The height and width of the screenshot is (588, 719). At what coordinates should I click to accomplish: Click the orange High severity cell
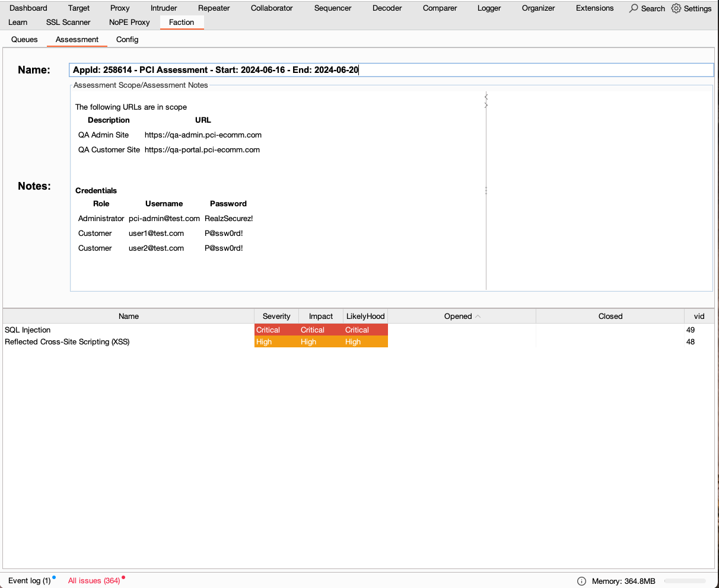tap(276, 341)
